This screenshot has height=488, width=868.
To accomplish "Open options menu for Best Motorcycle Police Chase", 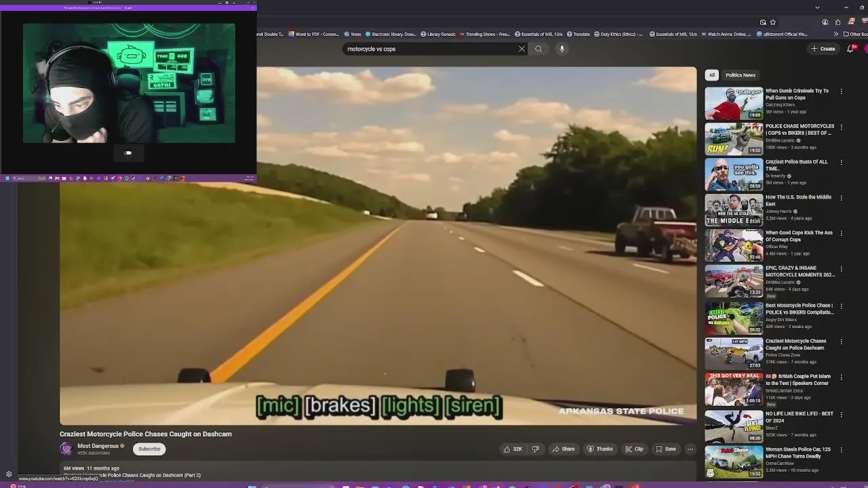I will [842, 306].
